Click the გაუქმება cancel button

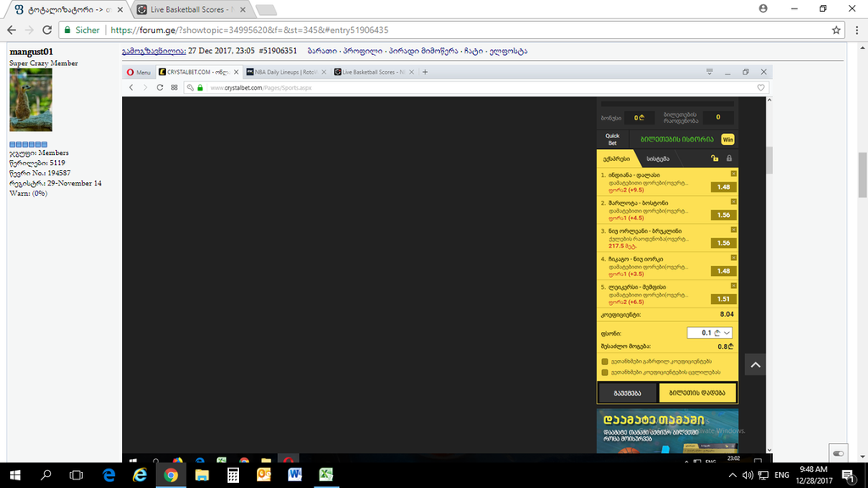pyautogui.click(x=627, y=393)
